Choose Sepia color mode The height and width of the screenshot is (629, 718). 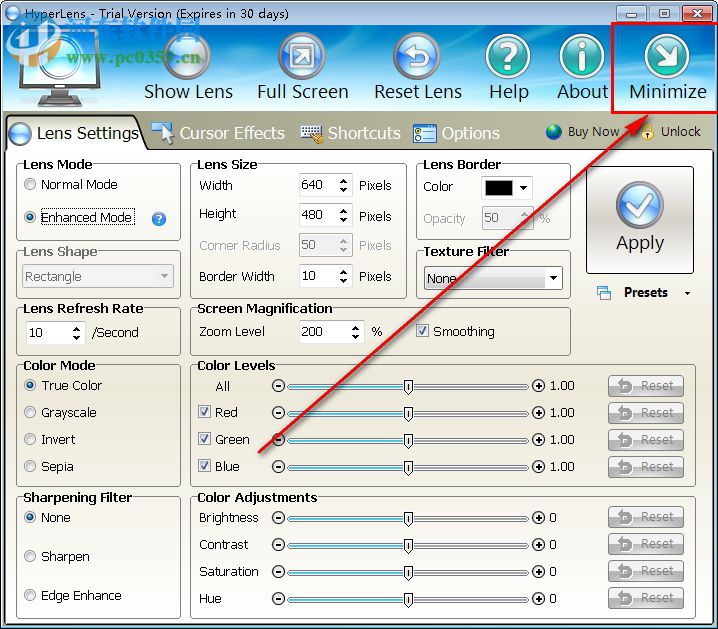[30, 466]
